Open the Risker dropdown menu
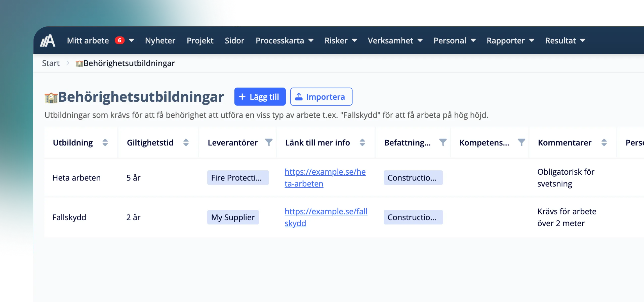The height and width of the screenshot is (302, 644). (x=341, y=41)
